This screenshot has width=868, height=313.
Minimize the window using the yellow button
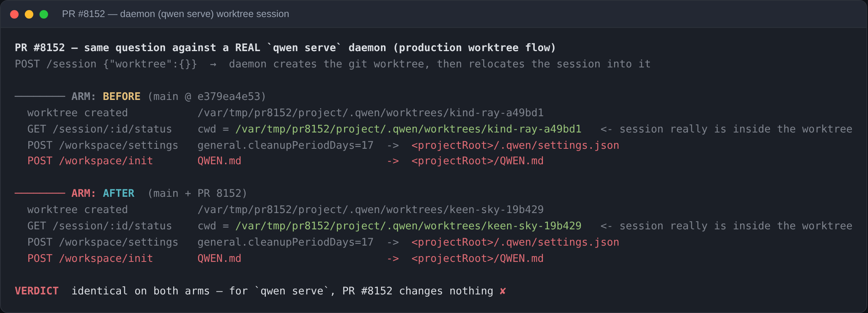click(29, 14)
